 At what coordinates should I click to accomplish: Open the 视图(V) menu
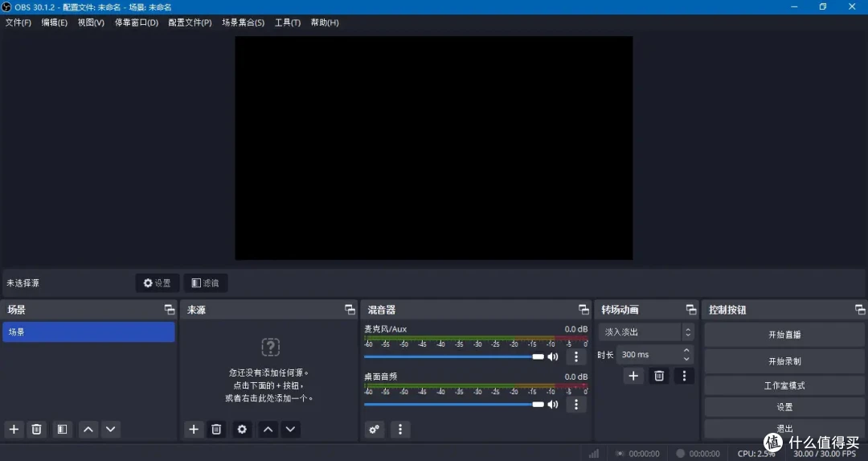pyautogui.click(x=91, y=23)
